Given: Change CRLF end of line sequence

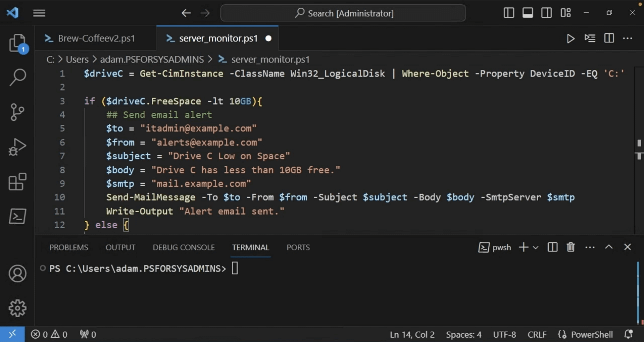Looking at the screenshot, I should click(x=537, y=334).
